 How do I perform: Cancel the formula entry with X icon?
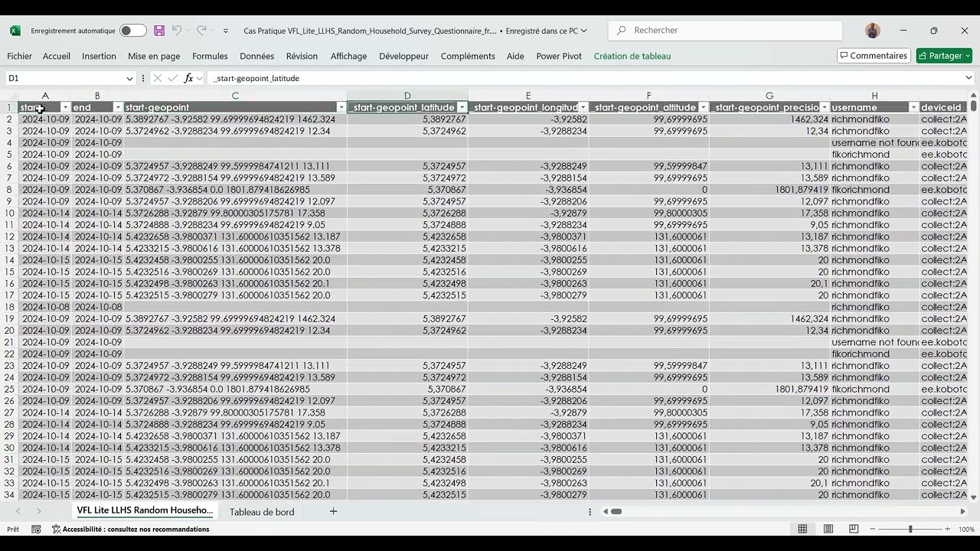(157, 78)
